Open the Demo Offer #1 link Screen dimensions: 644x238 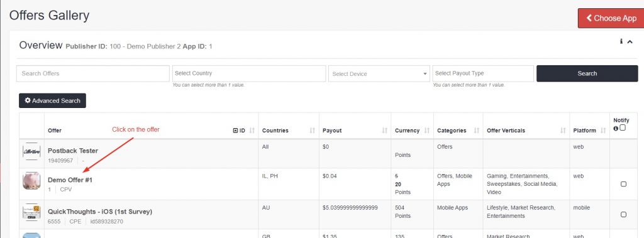pos(70,180)
